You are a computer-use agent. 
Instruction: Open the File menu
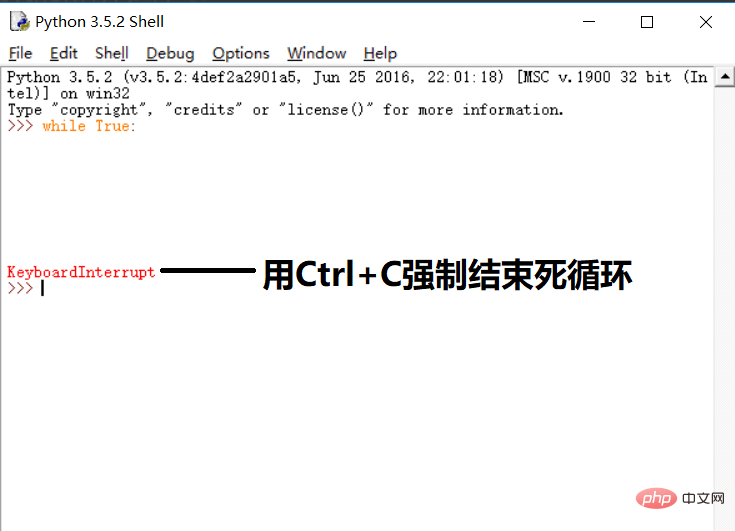(21, 53)
